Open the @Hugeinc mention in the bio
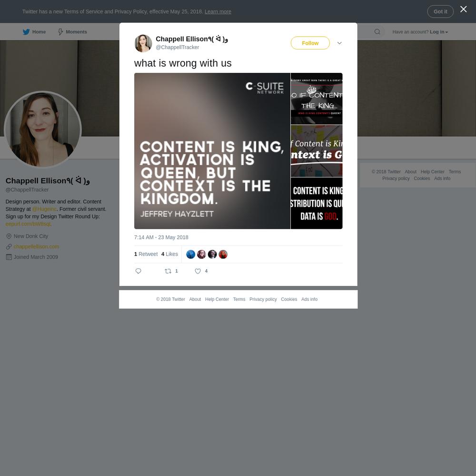Screen dimensions: 476x476 [44, 209]
